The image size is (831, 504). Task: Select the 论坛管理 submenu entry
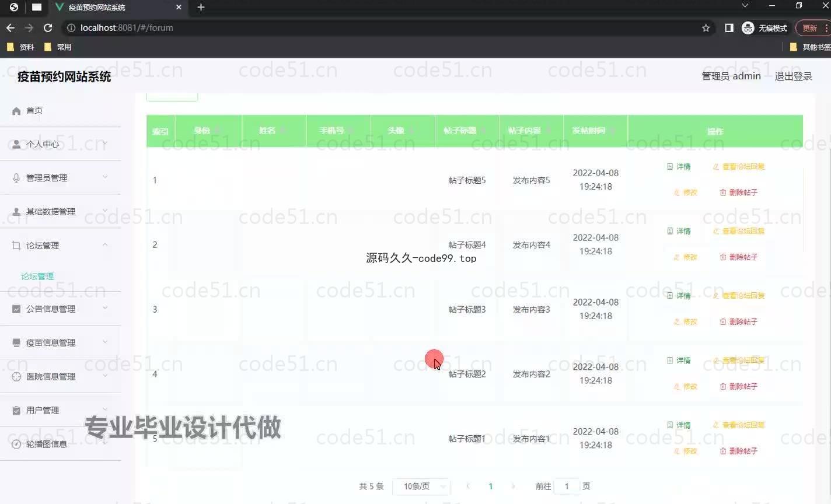click(x=37, y=276)
